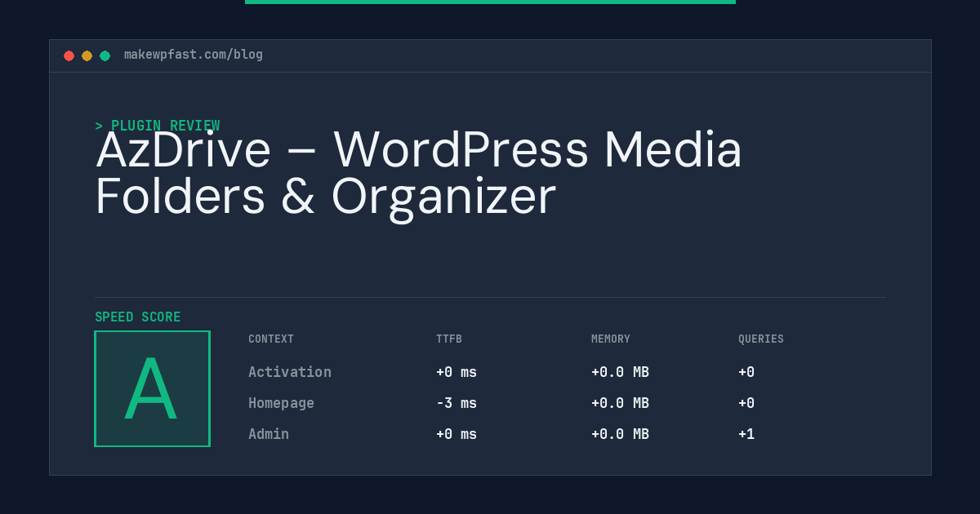Click Admin TTFB value +0 ms
Viewport: 980px width, 514px height.
(457, 434)
